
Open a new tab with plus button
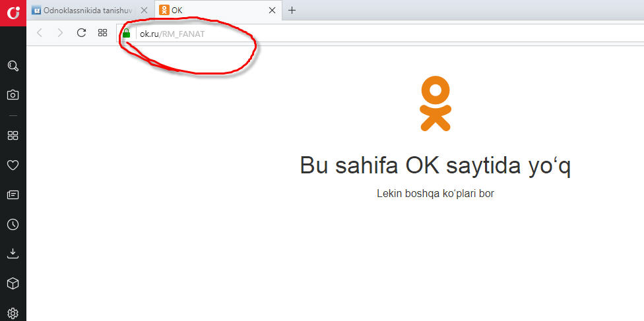coord(292,11)
